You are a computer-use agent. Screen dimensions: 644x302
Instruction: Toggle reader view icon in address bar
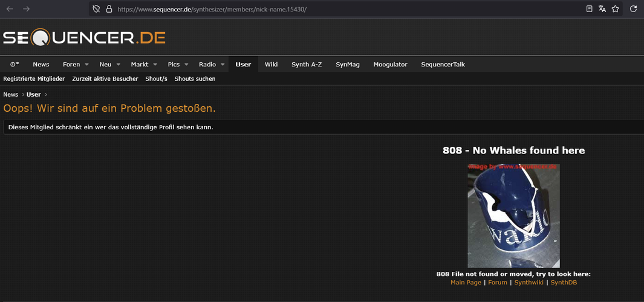(590, 8)
